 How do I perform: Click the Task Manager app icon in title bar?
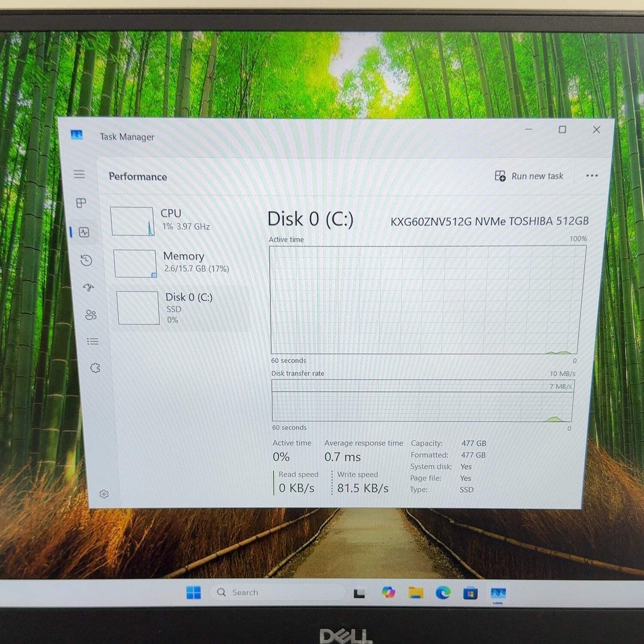[x=77, y=135]
